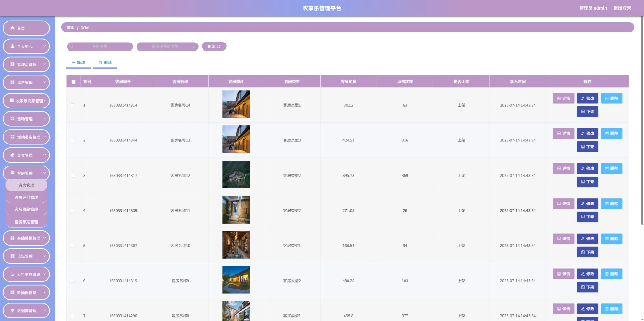This screenshot has height=321, width=644.
Task: Check the checkbox for 客房名称14 row
Action: click(73, 105)
